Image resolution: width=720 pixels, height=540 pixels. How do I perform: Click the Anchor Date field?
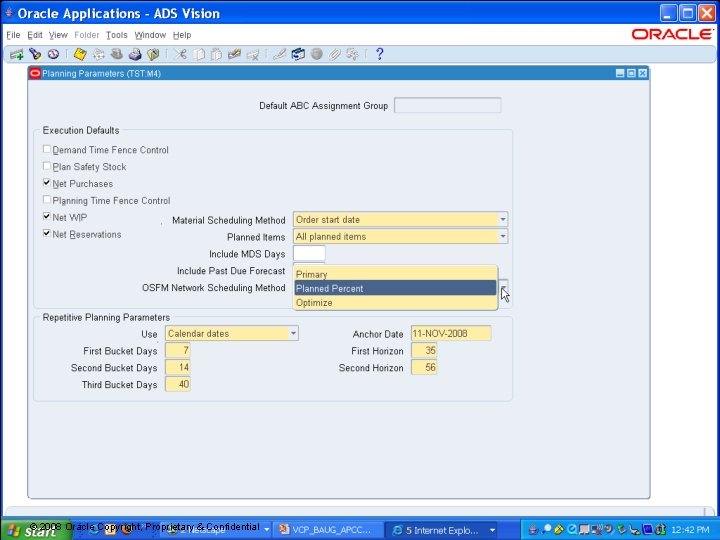tap(451, 333)
